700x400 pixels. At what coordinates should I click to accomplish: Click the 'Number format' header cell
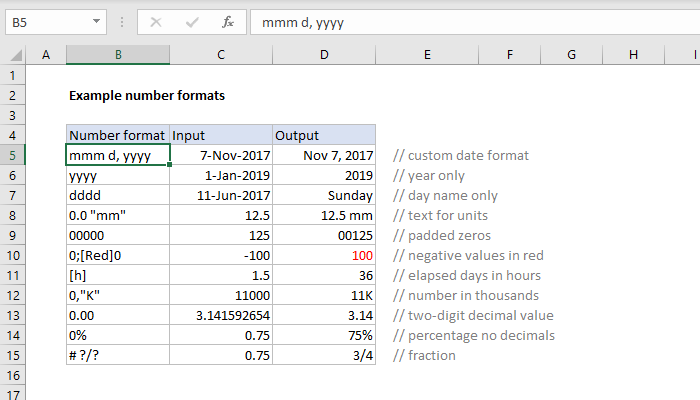tap(118, 135)
